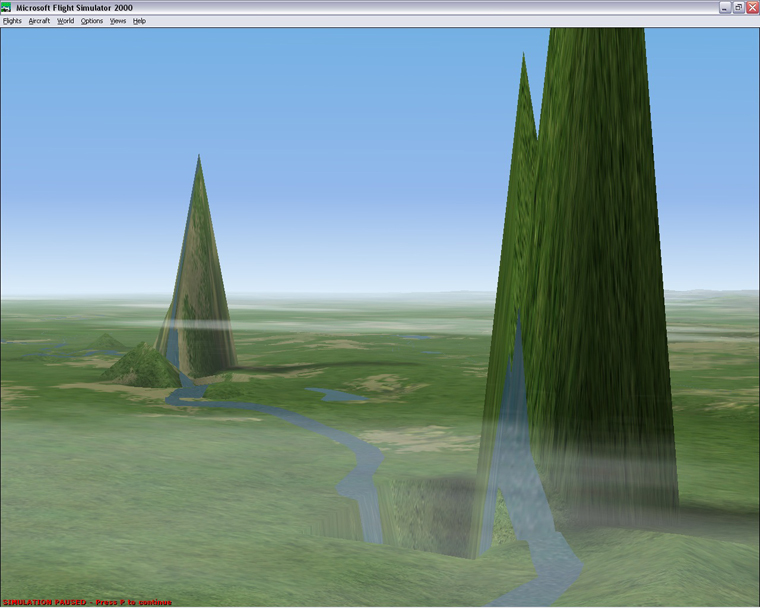760x608 pixels.
Task: Close the Flight Simulator window
Action: [752, 7]
